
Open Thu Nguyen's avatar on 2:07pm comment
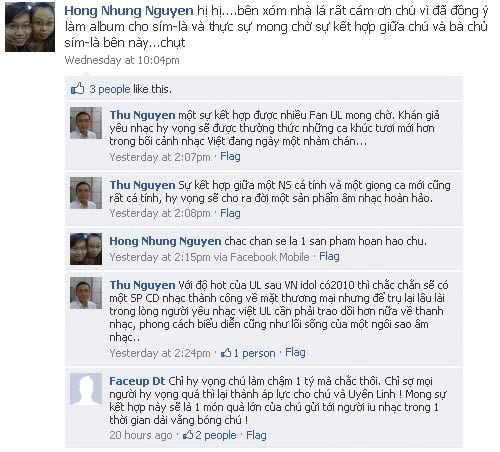point(86,123)
